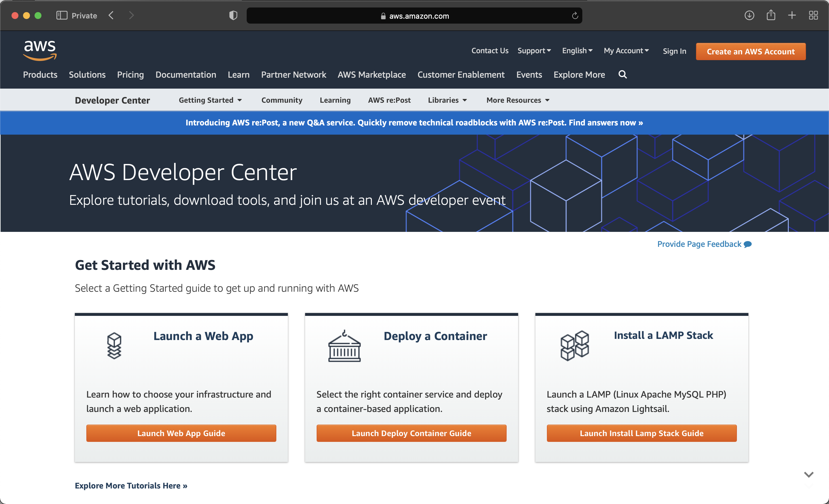
Task: Click Explore More Tutorials Here link
Action: 131,485
